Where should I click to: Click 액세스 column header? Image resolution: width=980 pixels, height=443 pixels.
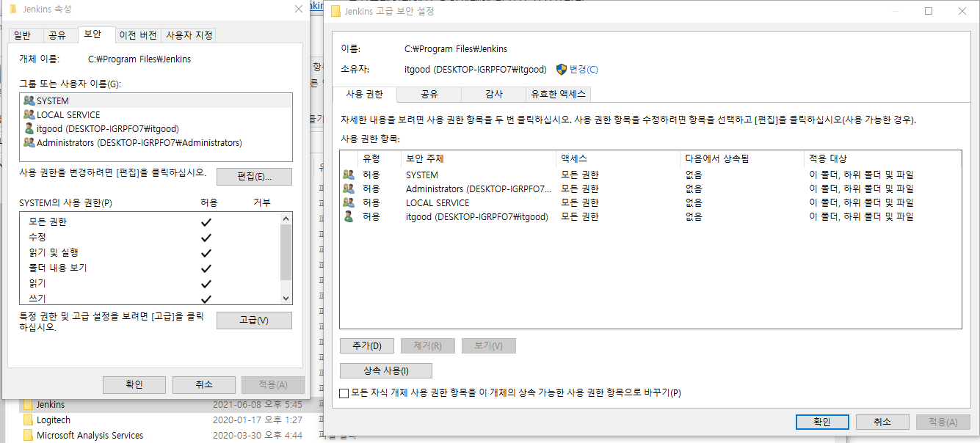pyautogui.click(x=618, y=158)
